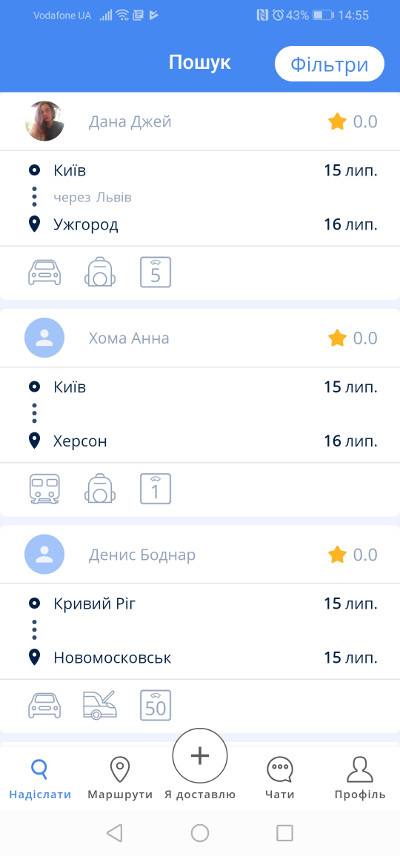Viewport: 400px width, 856px height.
Task: Select the Надіслати search tab
Action: [40, 778]
